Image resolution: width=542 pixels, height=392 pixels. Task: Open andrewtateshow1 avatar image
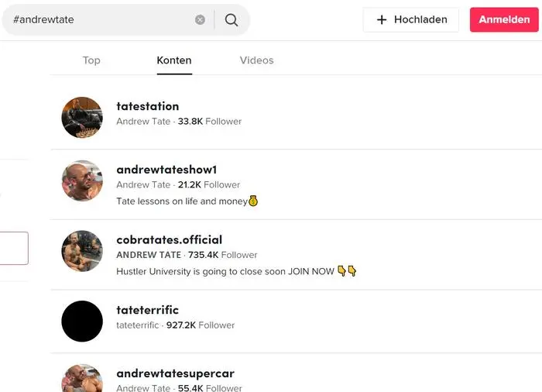tap(82, 181)
